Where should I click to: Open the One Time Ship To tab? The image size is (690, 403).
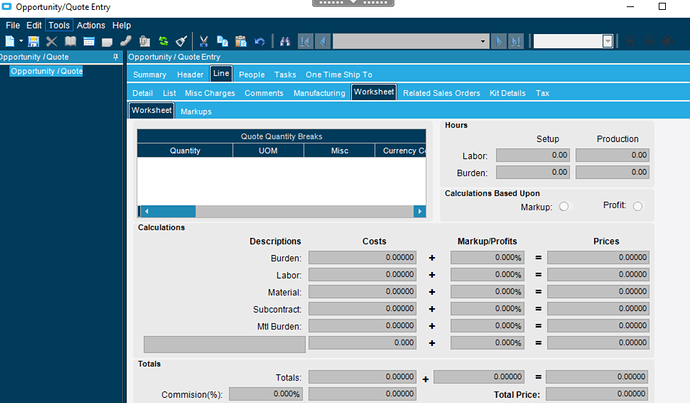pos(339,75)
